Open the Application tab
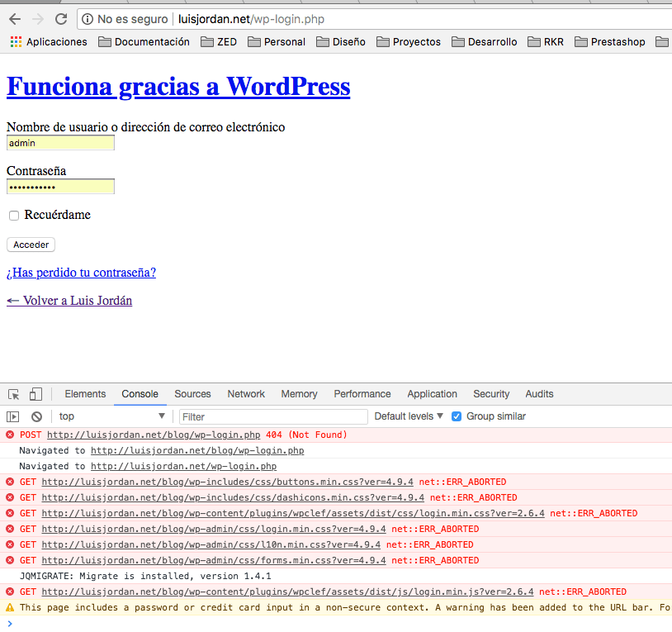The image size is (672, 632). (432, 394)
